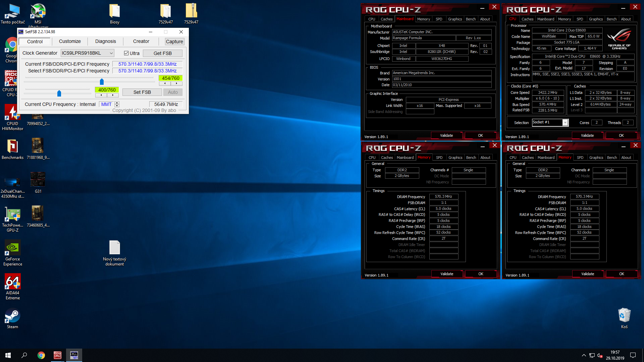This screenshot has width=644, height=362.
Task: Click the Set FSB button
Action: (142, 92)
